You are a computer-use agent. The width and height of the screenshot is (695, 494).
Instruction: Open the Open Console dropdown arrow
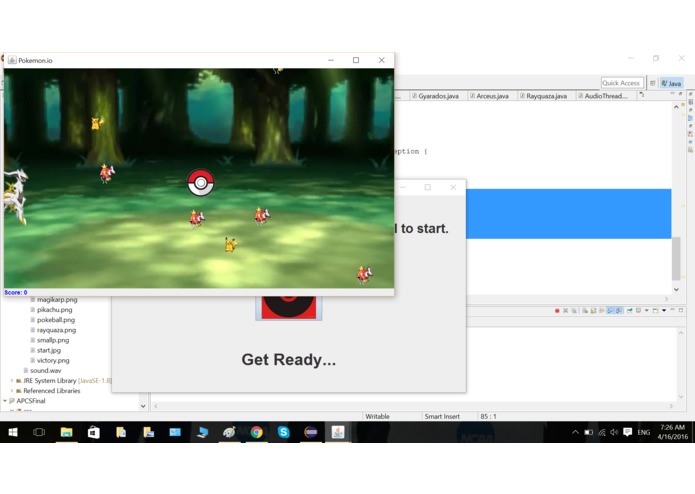coord(664,311)
